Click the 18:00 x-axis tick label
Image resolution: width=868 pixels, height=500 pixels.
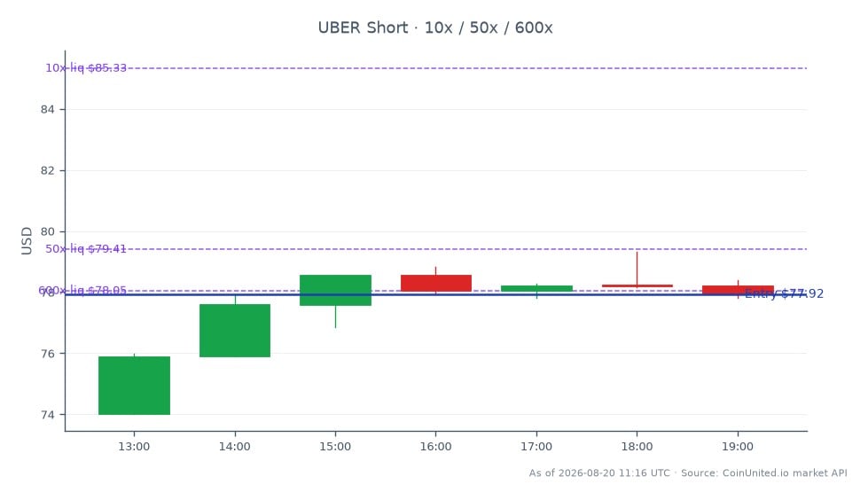[637, 447]
